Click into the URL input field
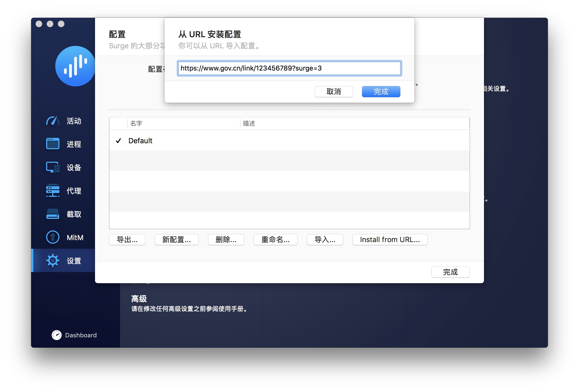Screen dimensions: 579x392 click(289, 68)
